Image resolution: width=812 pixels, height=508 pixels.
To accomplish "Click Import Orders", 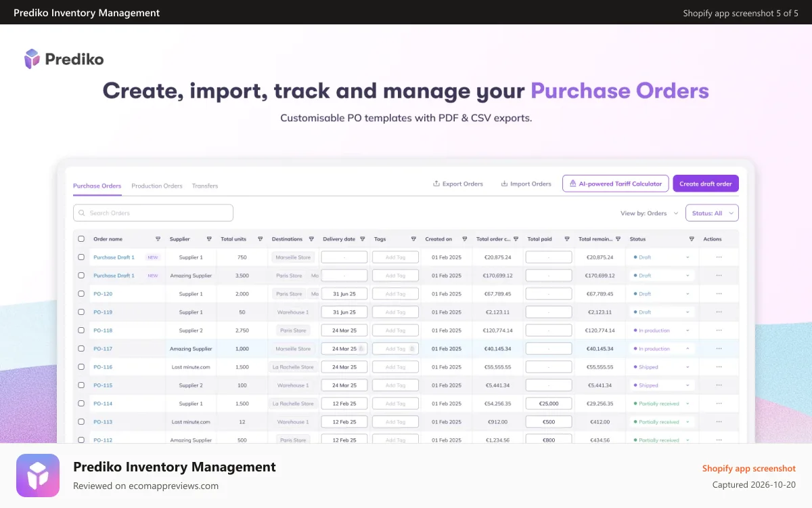I will tap(526, 184).
